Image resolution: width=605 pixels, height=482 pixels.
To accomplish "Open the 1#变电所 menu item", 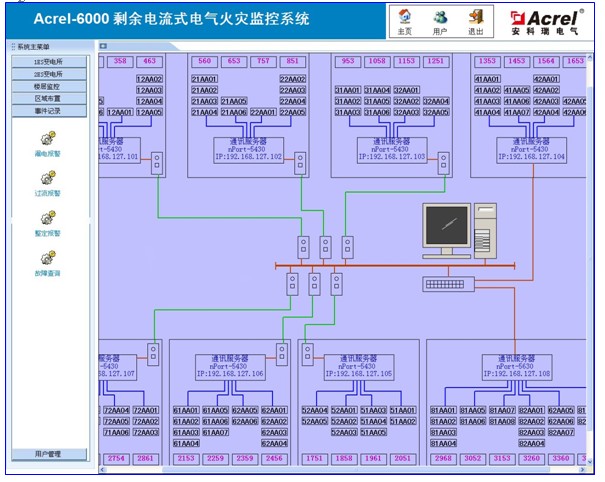I will (49, 62).
